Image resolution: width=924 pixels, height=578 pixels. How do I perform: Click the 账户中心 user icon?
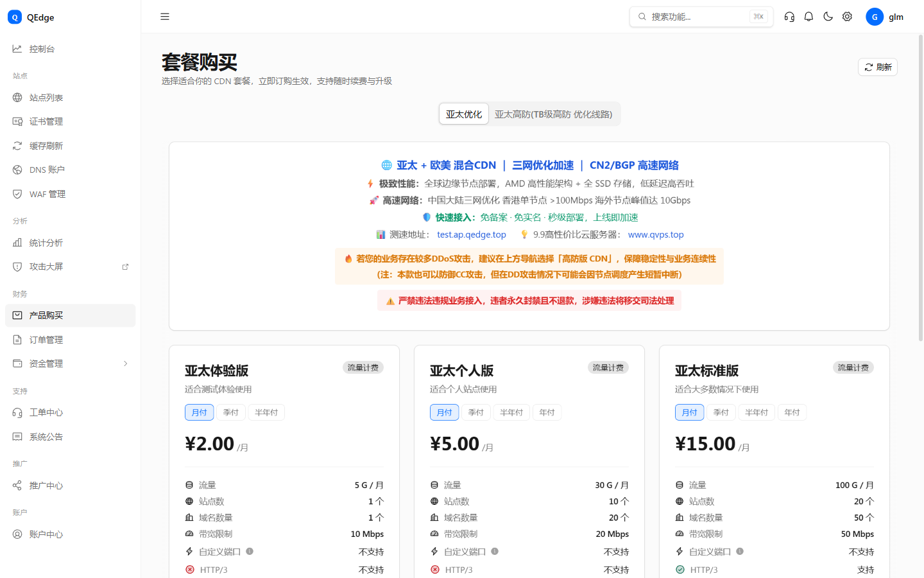point(17,534)
